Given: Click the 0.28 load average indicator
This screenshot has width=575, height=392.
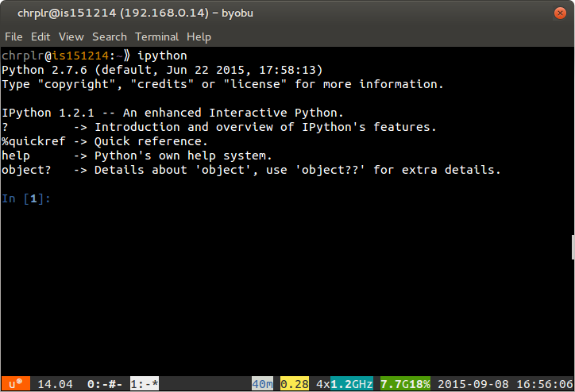Looking at the screenshot, I should (x=294, y=384).
